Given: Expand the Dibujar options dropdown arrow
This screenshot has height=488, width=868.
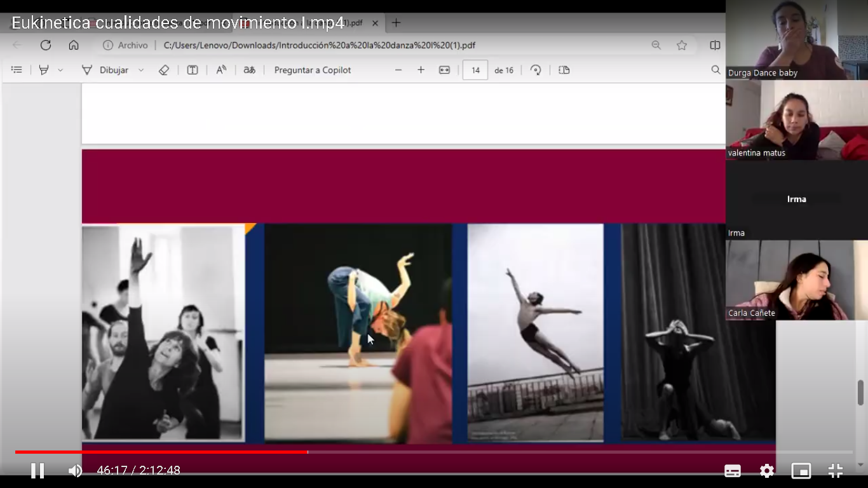Looking at the screenshot, I should [x=141, y=70].
